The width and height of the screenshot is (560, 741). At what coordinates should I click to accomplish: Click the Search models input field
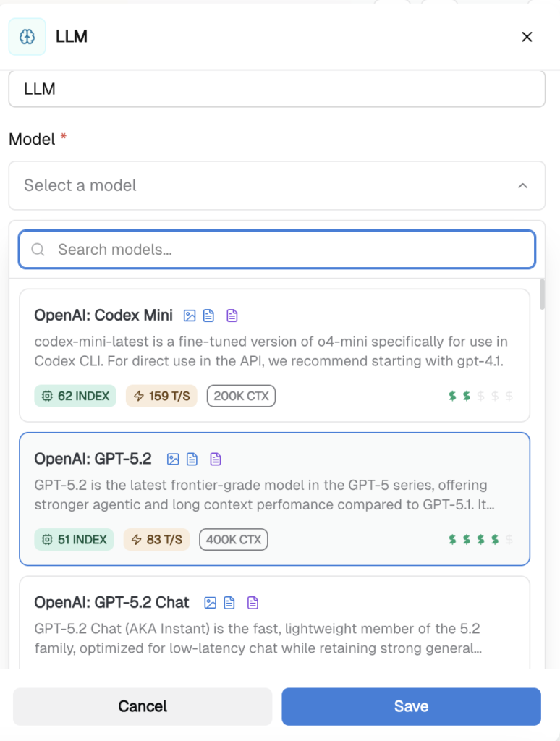click(276, 249)
